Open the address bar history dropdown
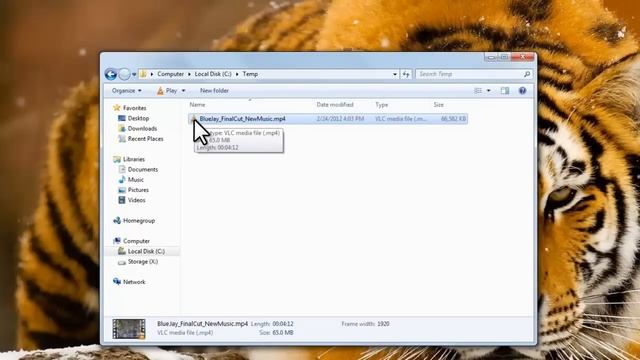The height and width of the screenshot is (360, 640). point(395,74)
